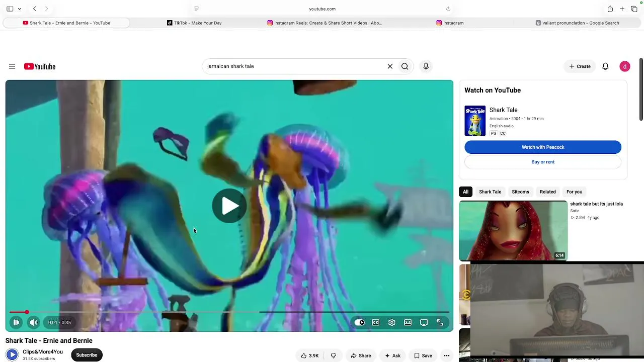Open the Safari share menu
This screenshot has height=362, width=644.
pyautogui.click(x=610, y=9)
